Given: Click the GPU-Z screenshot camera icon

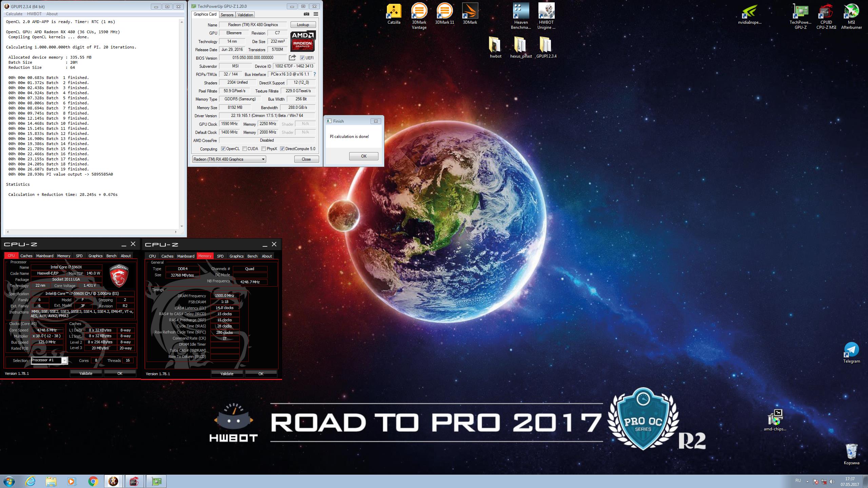Looking at the screenshot, I should click(x=306, y=14).
